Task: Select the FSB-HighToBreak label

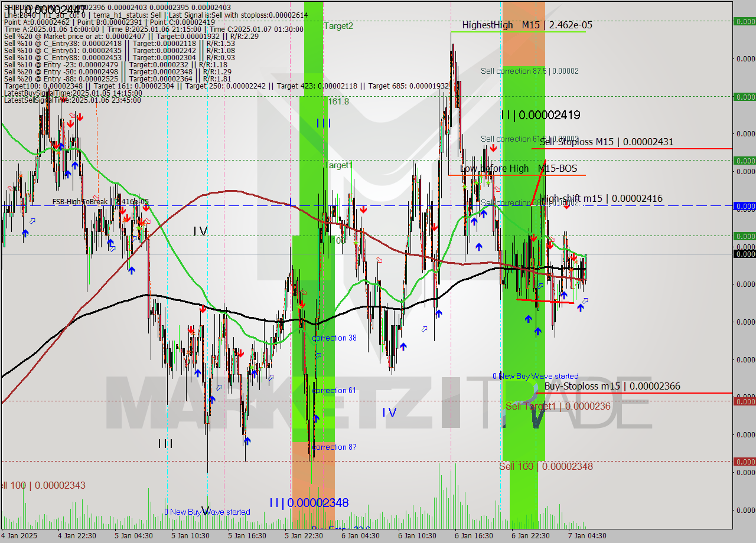Action: pyautogui.click(x=100, y=201)
